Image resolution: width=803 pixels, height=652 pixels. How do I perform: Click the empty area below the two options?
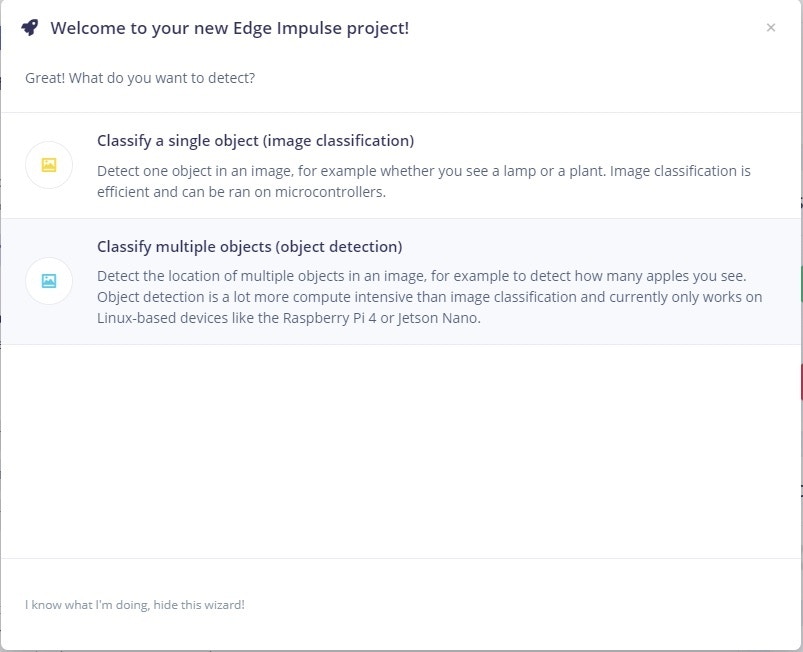400,451
